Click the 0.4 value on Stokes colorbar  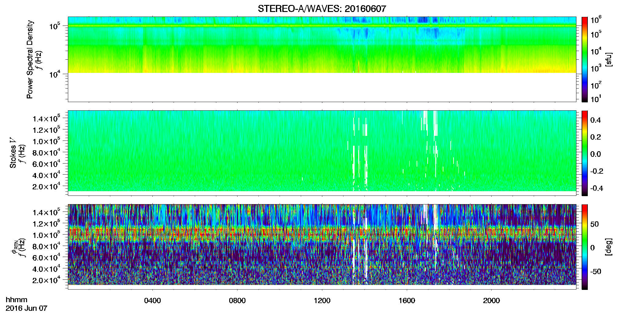pos(595,120)
